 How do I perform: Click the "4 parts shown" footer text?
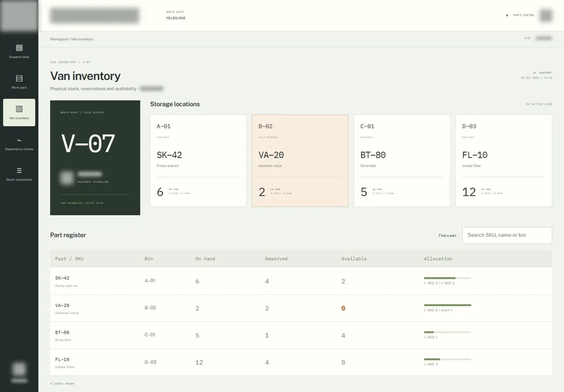pos(62,383)
